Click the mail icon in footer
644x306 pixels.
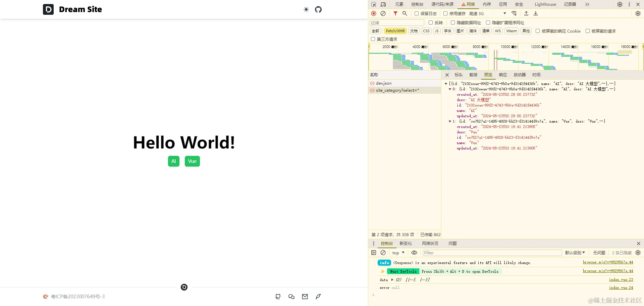(x=305, y=297)
